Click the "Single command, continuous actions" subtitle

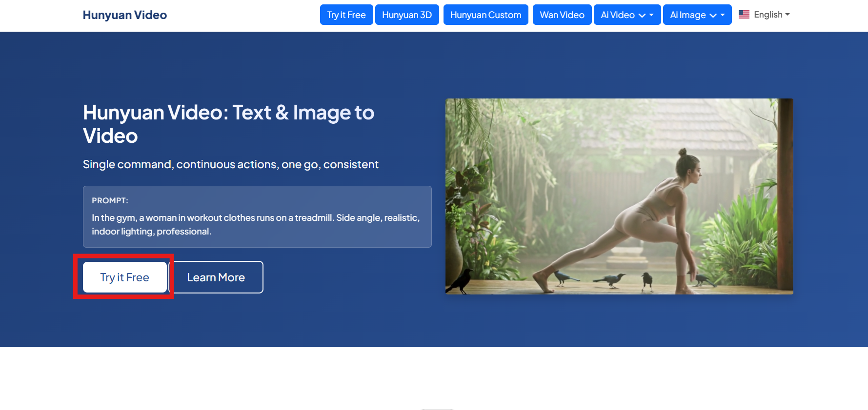231,164
